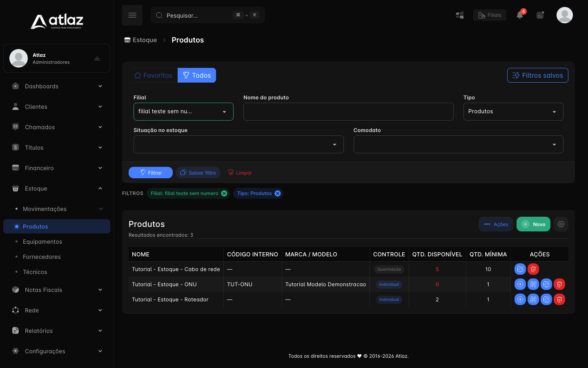Add stock to the ONU product

[x=520, y=284]
